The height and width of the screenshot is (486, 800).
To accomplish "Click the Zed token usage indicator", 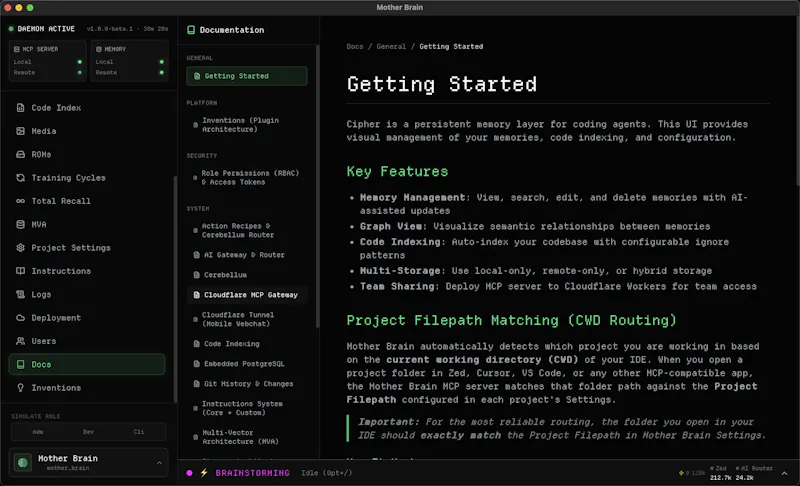I will pyautogui.click(x=719, y=473).
